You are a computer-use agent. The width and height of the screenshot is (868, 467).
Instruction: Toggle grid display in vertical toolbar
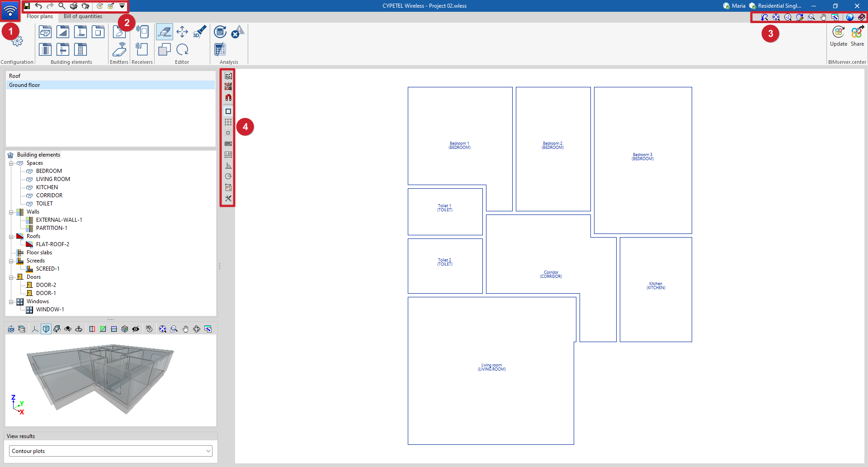[228, 122]
